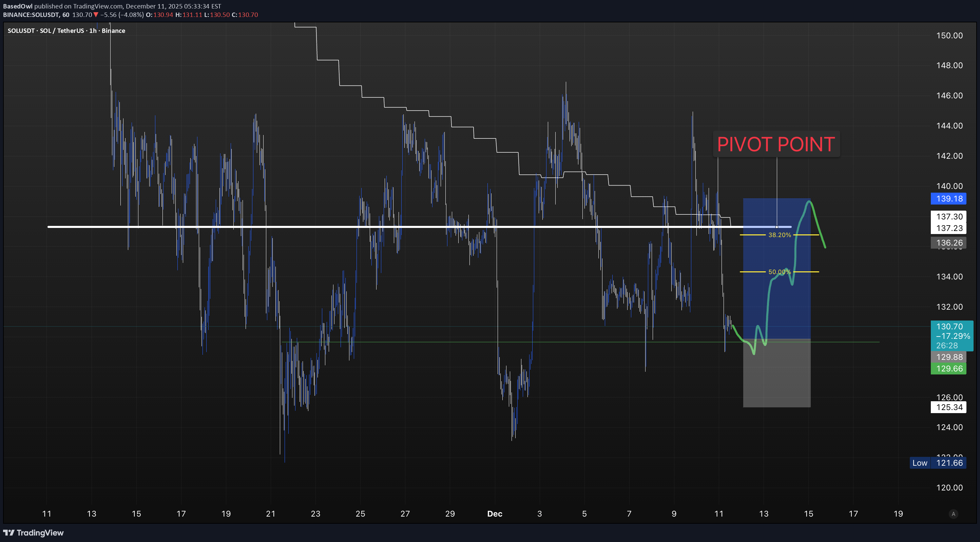Click the gray 136.26 price label
The image size is (980, 542).
tap(949, 243)
